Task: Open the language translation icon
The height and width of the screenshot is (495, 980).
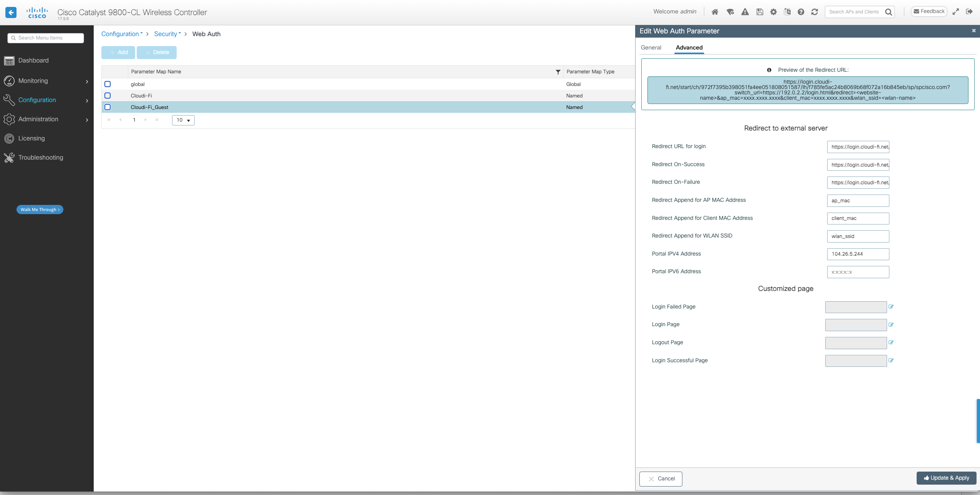Action: point(787,12)
